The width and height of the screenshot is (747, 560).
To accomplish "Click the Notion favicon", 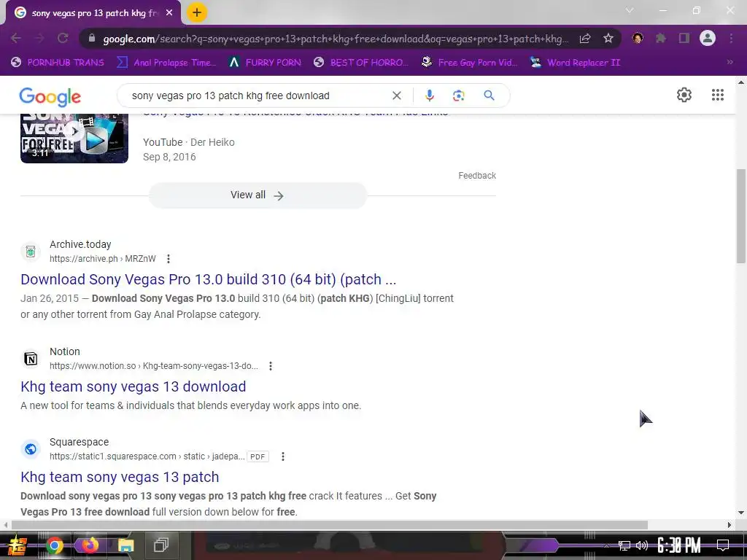I will 31,359.
